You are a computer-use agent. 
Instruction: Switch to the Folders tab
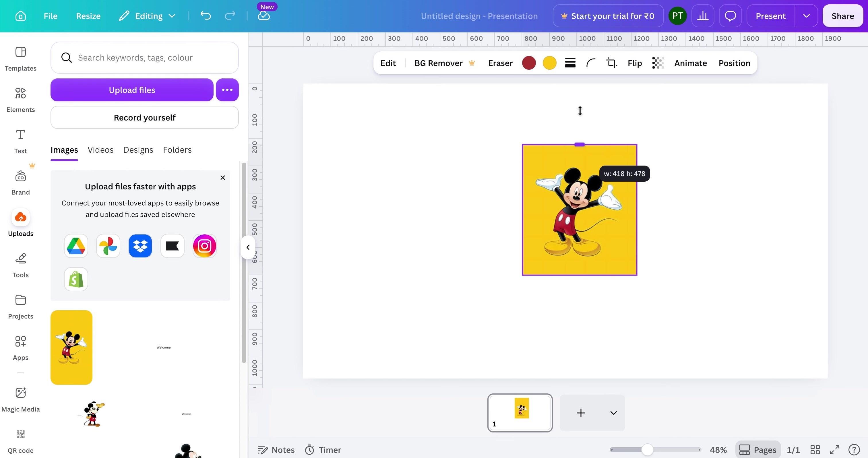177,150
